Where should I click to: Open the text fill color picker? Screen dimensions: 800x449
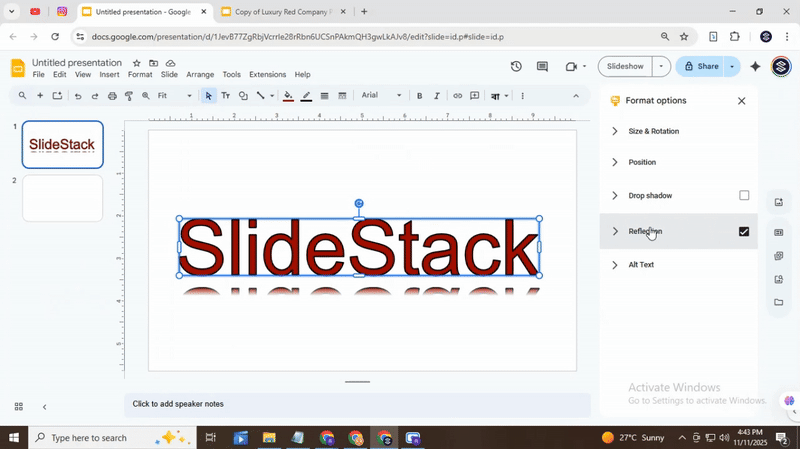[288, 96]
